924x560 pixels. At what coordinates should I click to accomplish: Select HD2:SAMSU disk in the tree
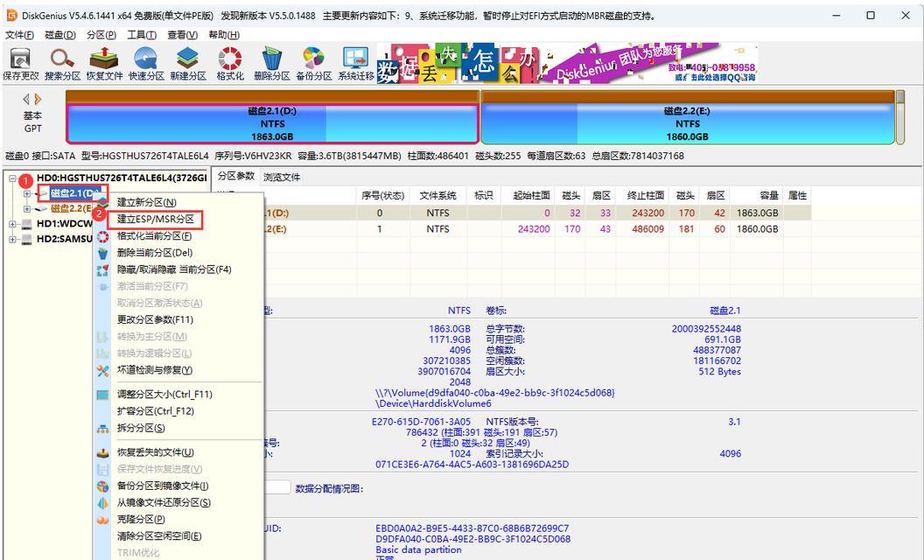click(x=65, y=239)
